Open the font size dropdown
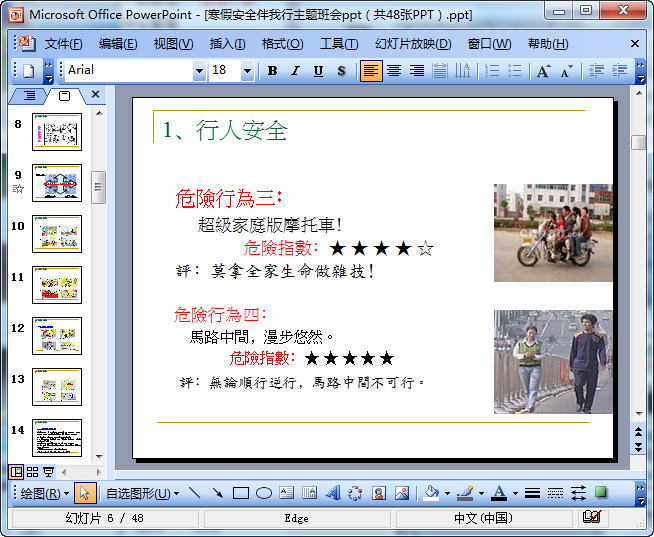This screenshot has height=537, width=654. click(x=247, y=71)
